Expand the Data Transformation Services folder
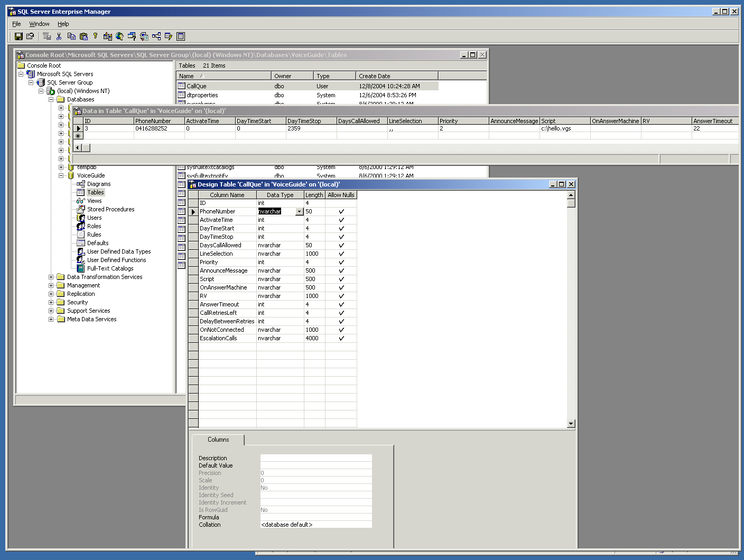 coord(51,277)
